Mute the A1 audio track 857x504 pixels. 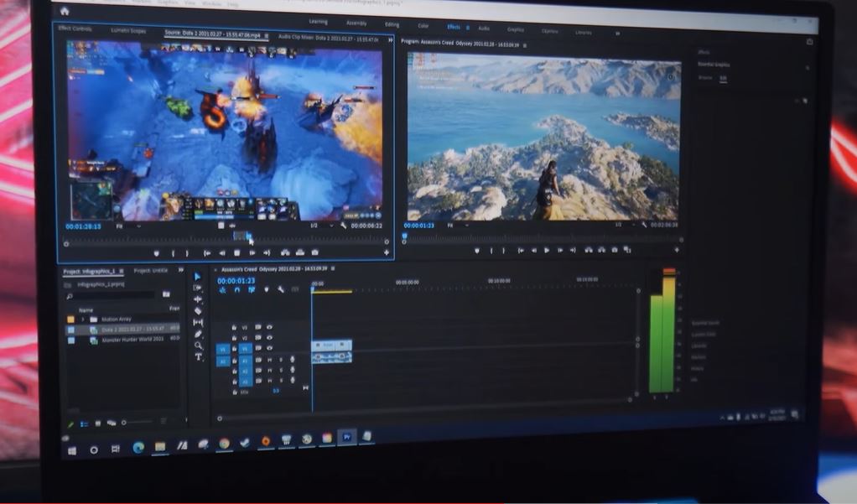(x=269, y=360)
